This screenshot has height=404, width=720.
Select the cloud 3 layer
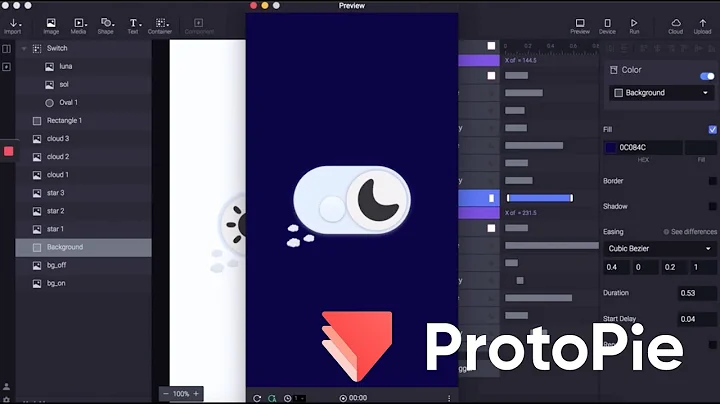pos(84,139)
